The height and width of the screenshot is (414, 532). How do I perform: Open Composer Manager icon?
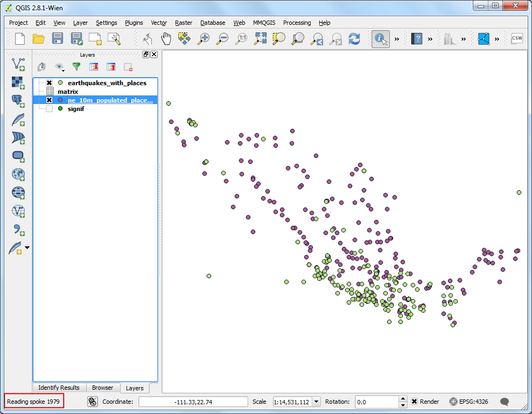click(114, 39)
